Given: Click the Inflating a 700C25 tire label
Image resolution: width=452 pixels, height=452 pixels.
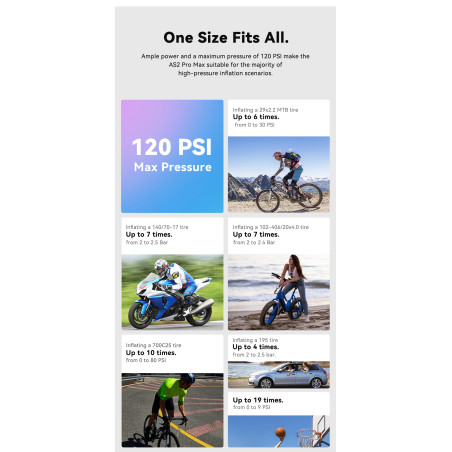Looking at the screenshot, I should (x=153, y=345).
